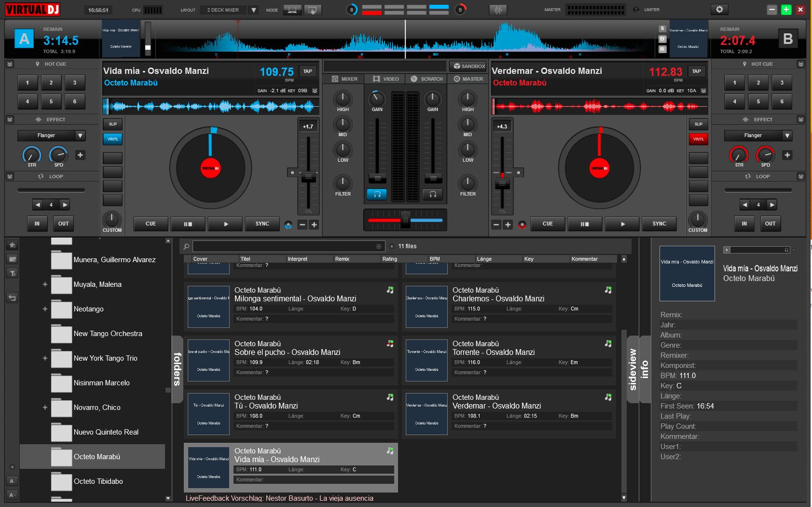The height and width of the screenshot is (507, 812).
Task: Toggle VINYL mode on deck A
Action: tap(112, 139)
